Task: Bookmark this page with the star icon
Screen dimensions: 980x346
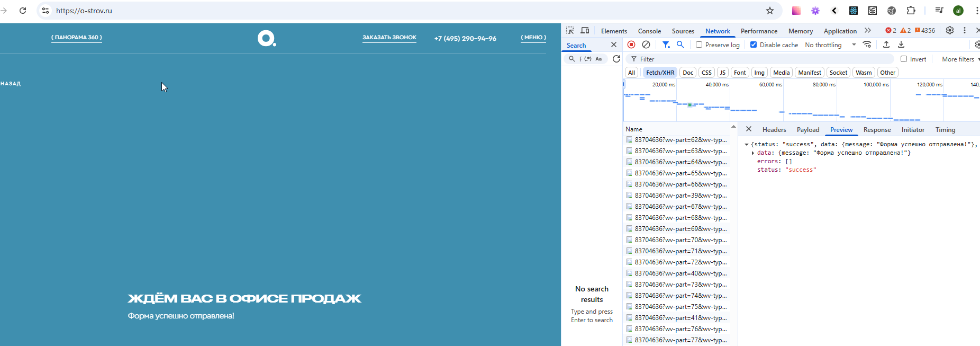Action: click(x=770, y=11)
